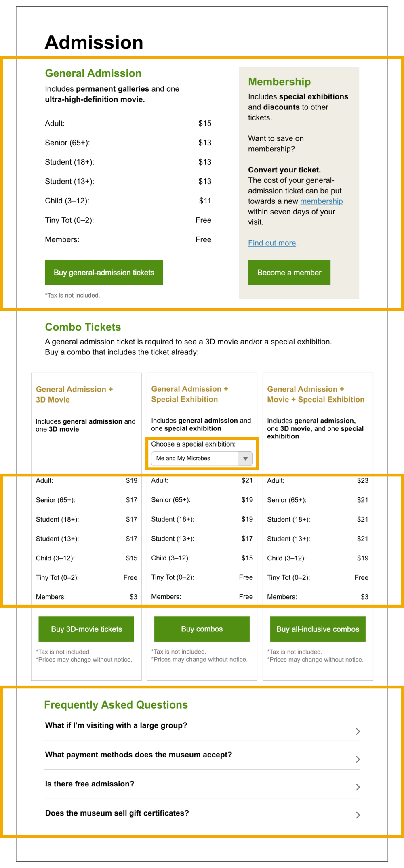Select the Me and My Microbes combo box

(202, 459)
